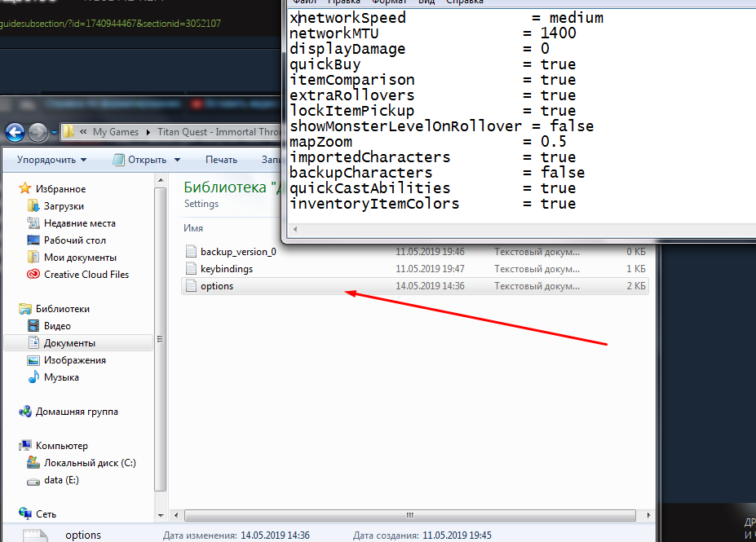The height and width of the screenshot is (542, 756).
Task: Click the Печать toolbar button
Action: point(221,160)
